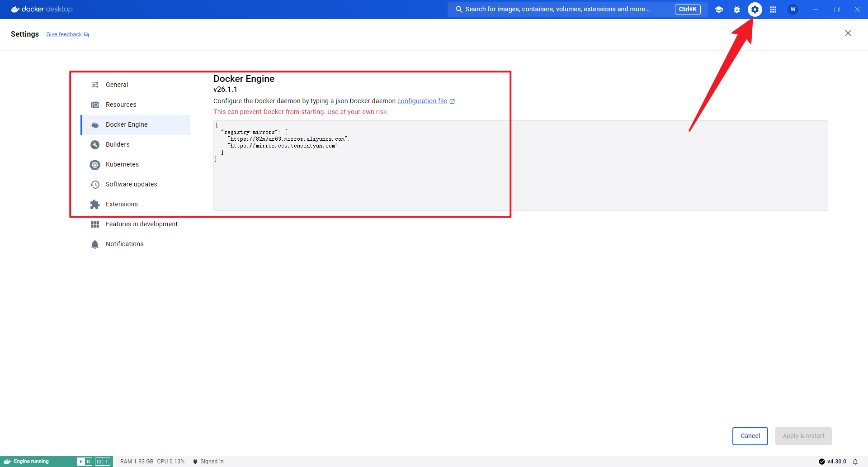868x467 pixels.
Task: Click the Cancel button
Action: point(750,436)
